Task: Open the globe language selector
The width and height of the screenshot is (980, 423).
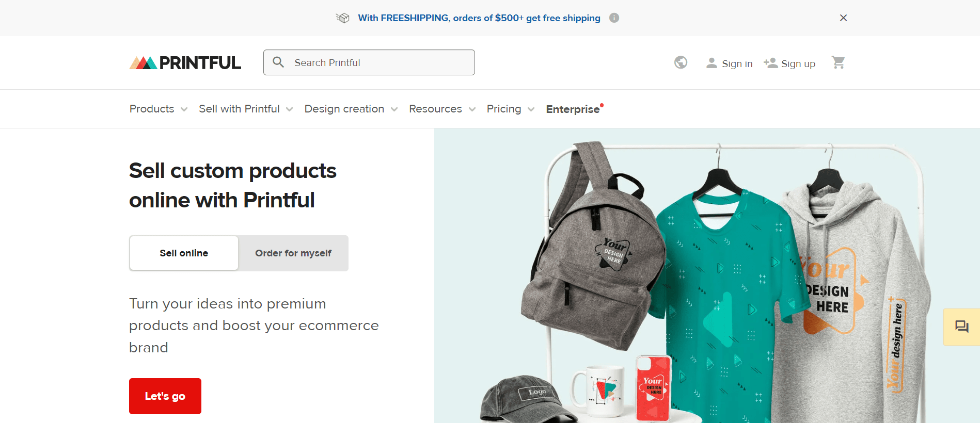Action: click(681, 62)
